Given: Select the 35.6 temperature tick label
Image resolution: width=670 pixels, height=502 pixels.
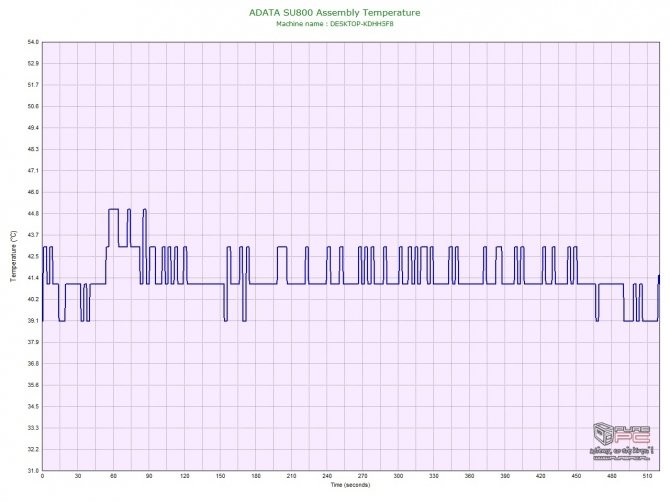Looking at the screenshot, I should 33,385.
